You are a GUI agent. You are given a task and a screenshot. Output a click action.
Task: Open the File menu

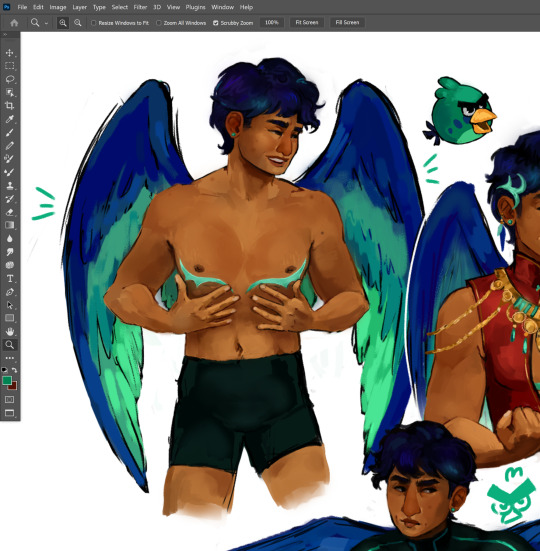pos(22,7)
